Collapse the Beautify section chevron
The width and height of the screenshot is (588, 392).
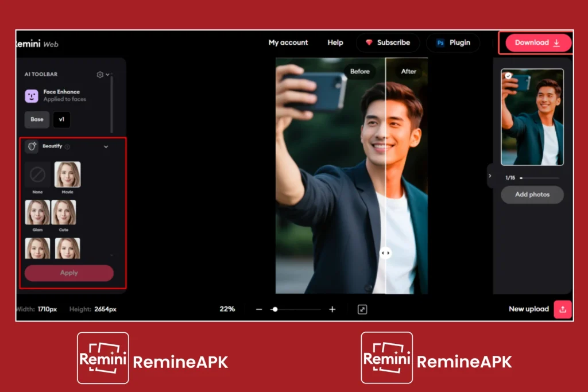click(106, 146)
